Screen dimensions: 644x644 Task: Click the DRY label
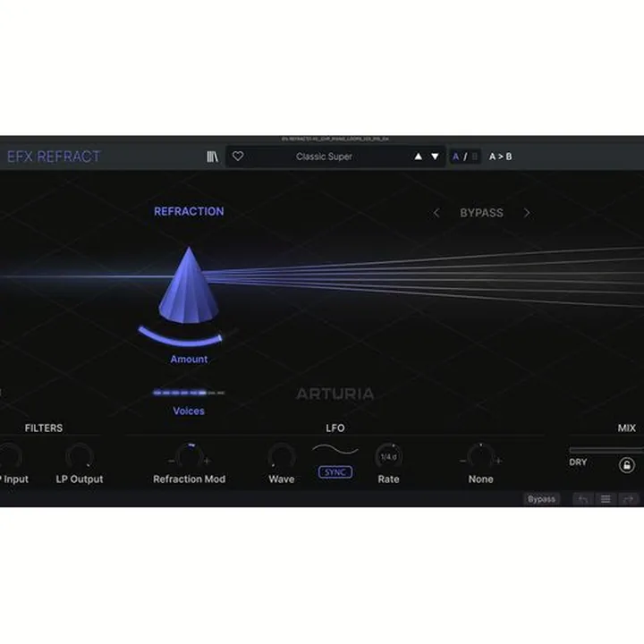[x=578, y=462]
